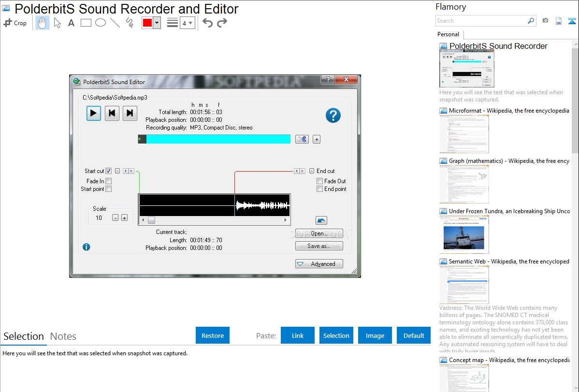The image size is (579, 392).
Task: Click the blue undo arrow button
Action: [321, 220]
